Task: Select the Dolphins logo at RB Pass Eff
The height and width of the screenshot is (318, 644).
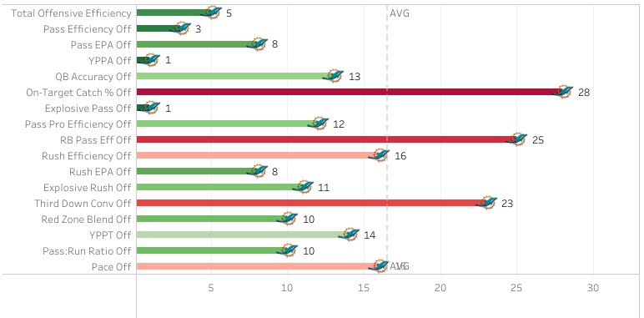Action: click(516, 139)
